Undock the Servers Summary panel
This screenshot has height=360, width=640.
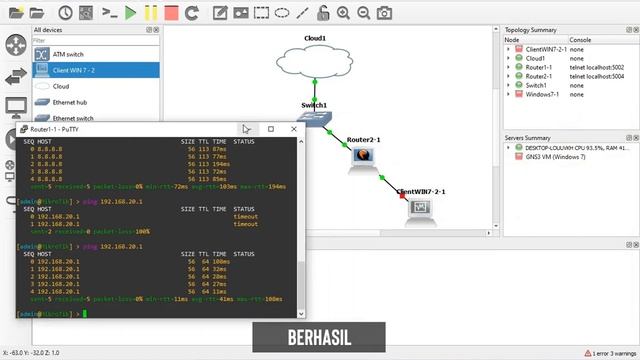point(629,138)
